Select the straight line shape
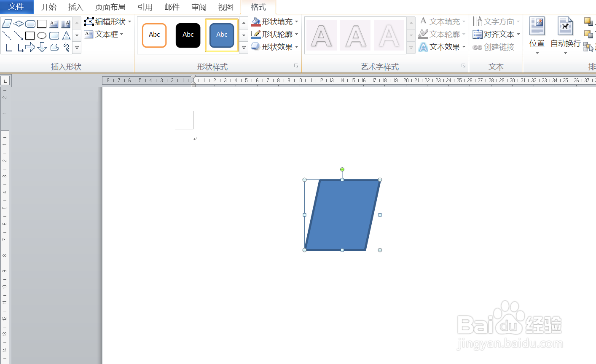 point(6,35)
